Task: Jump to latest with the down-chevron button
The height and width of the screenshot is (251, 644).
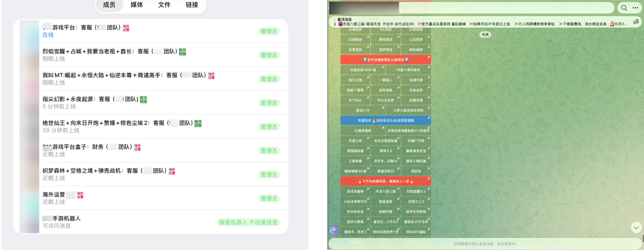Action: 636,227
